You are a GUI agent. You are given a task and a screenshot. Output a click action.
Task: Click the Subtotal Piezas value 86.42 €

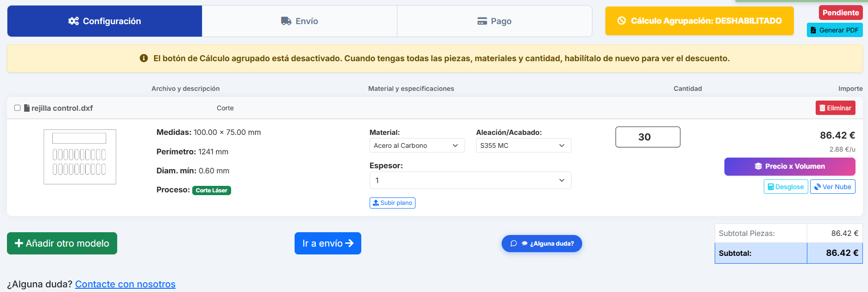[844, 233]
